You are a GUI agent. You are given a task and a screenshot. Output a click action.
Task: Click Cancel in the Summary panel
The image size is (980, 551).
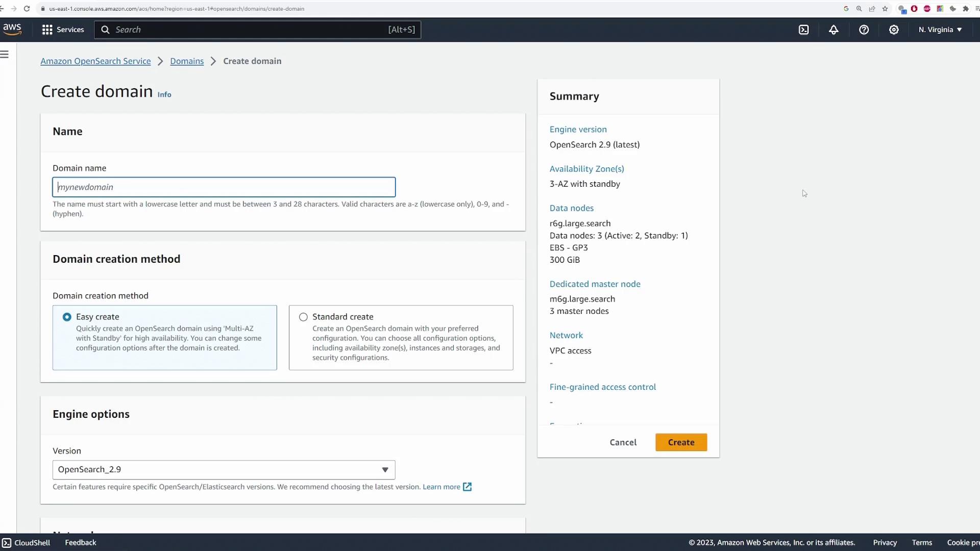point(623,442)
